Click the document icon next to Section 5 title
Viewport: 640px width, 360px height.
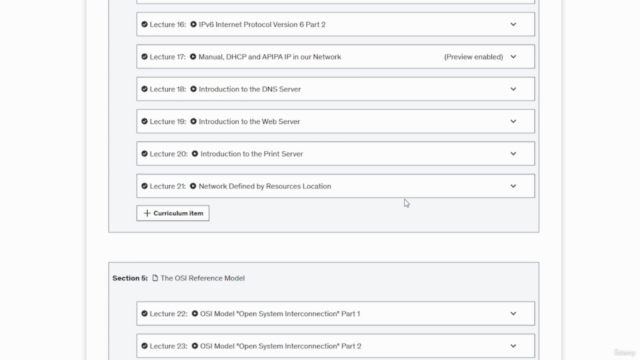(155, 278)
